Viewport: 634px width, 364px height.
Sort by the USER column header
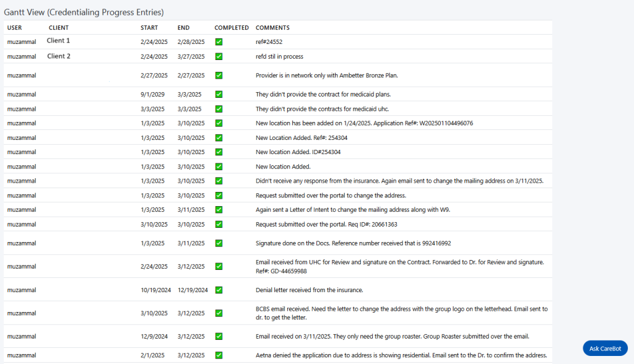(15, 27)
